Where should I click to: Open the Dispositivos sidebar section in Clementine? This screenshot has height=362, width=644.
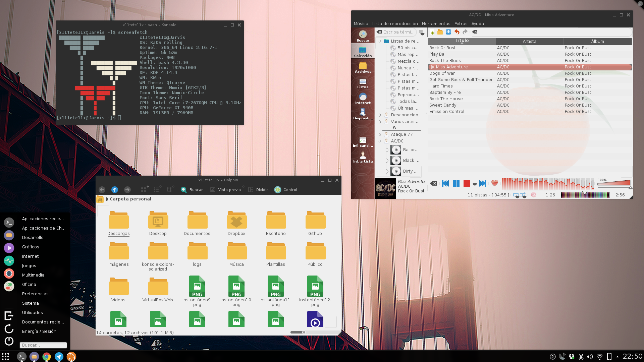(363, 114)
